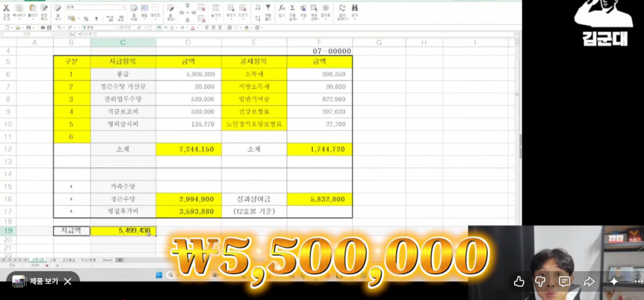The width and height of the screenshot is (644, 300).
Task: Select column D header
Action: point(189,42)
